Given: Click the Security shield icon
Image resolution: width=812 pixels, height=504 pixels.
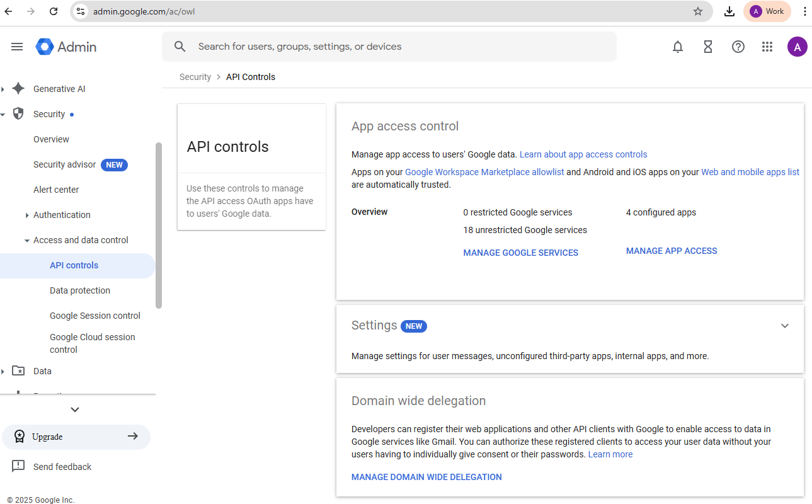Looking at the screenshot, I should (18, 114).
